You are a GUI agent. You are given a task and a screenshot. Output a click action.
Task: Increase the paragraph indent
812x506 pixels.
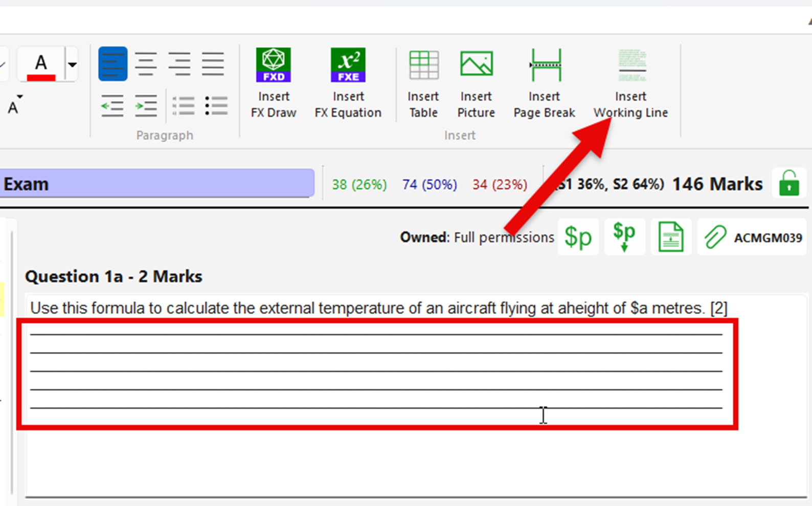(146, 106)
